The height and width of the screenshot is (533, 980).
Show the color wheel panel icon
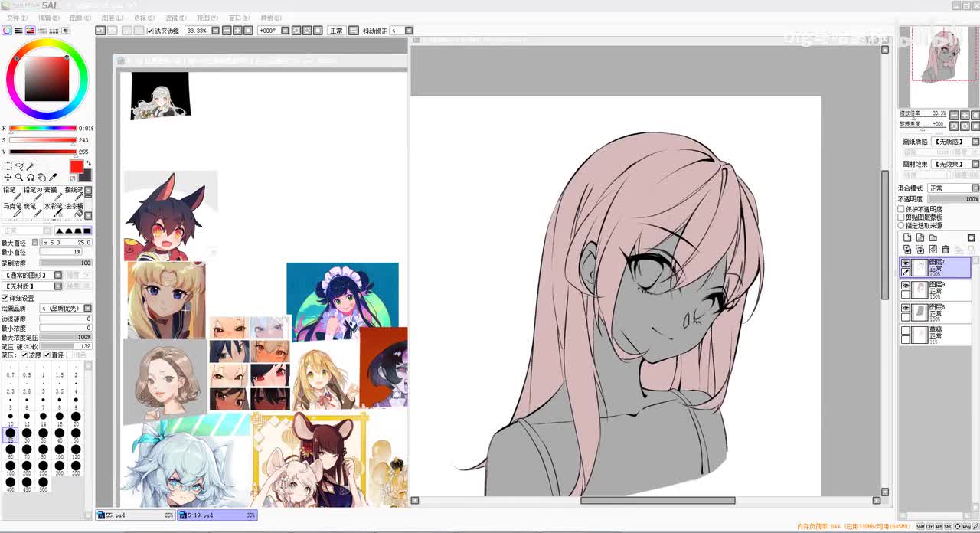(x=7, y=31)
